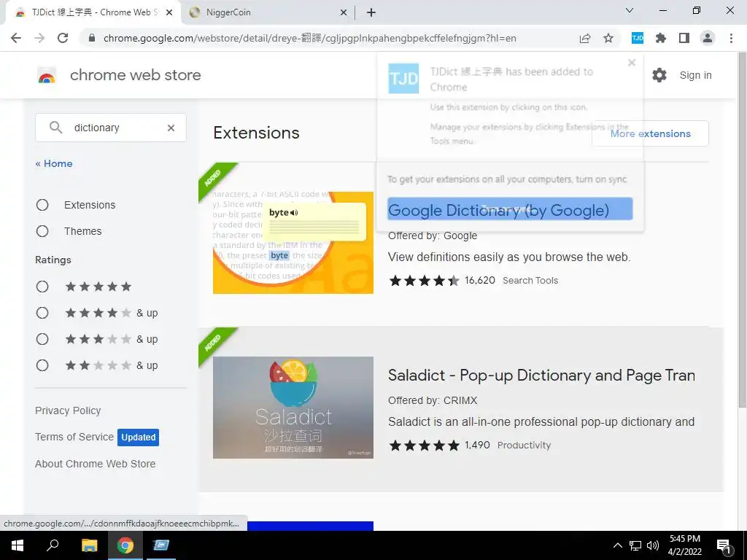This screenshot has width=747, height=560.
Task: Click the Search Tools category label
Action: pos(530,281)
